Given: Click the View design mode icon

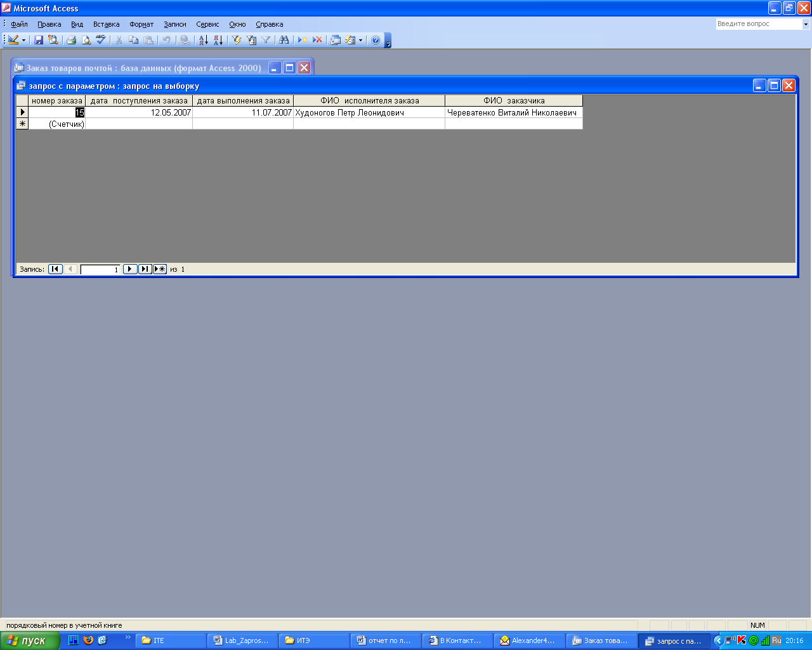Looking at the screenshot, I should click(13, 40).
